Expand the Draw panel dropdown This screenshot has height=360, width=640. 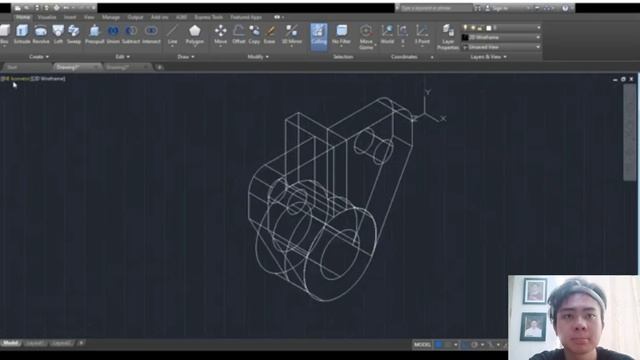pos(186,57)
